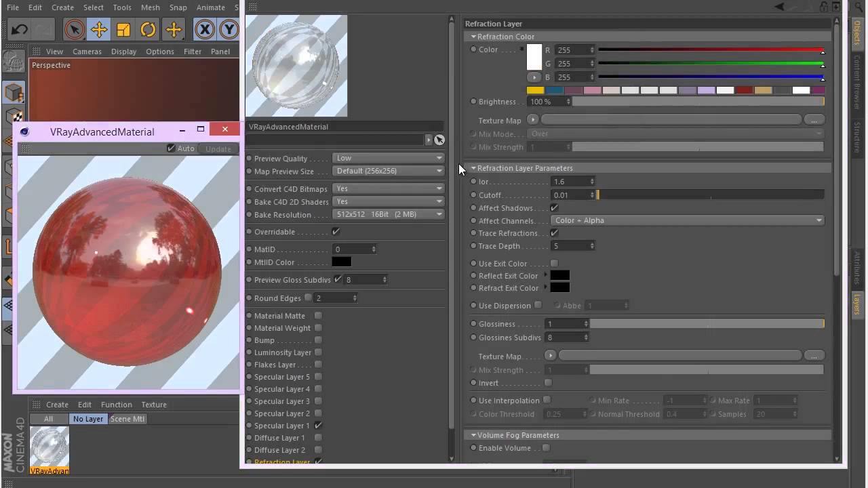Open Bake C4D 2D Shaders dropdown
This screenshot has width=868, height=488.
point(389,201)
